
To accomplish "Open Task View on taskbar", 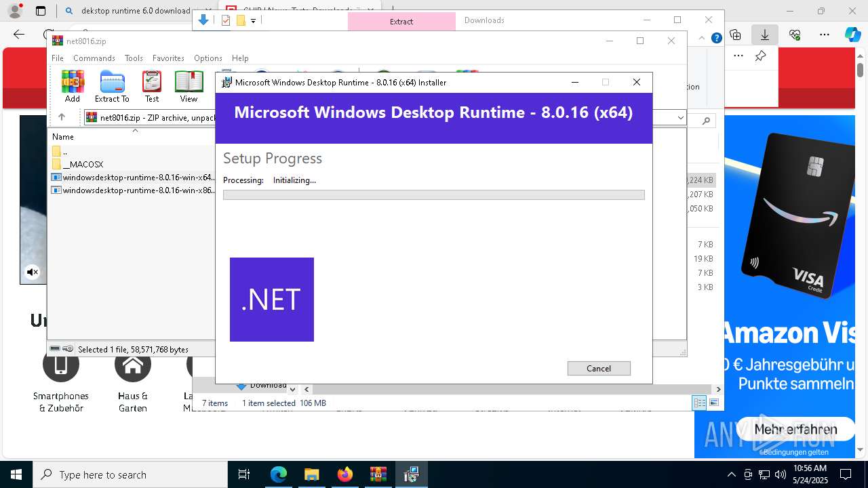I will pyautogui.click(x=244, y=474).
